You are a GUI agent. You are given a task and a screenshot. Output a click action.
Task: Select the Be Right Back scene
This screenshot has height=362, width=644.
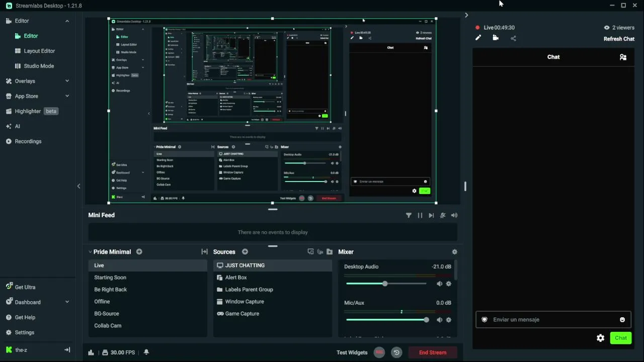click(147, 290)
